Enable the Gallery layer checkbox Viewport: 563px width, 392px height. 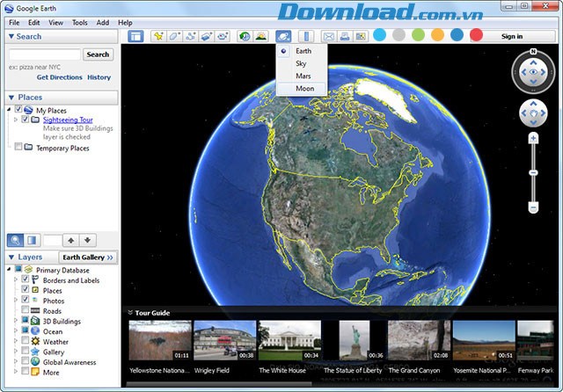26,351
